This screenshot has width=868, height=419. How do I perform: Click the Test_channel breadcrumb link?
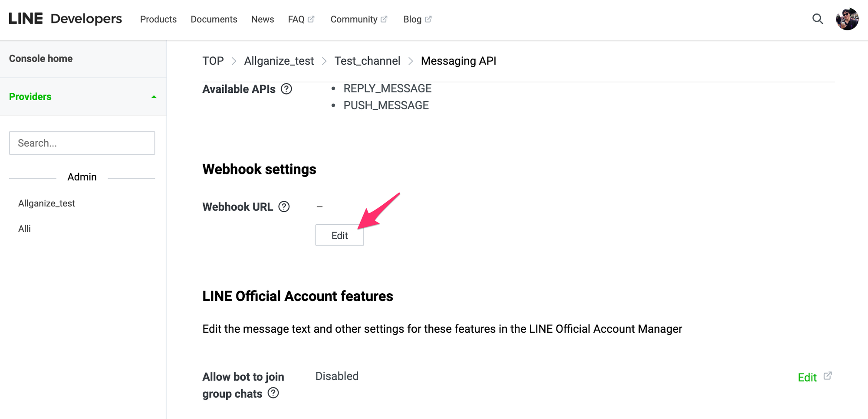[x=367, y=61]
